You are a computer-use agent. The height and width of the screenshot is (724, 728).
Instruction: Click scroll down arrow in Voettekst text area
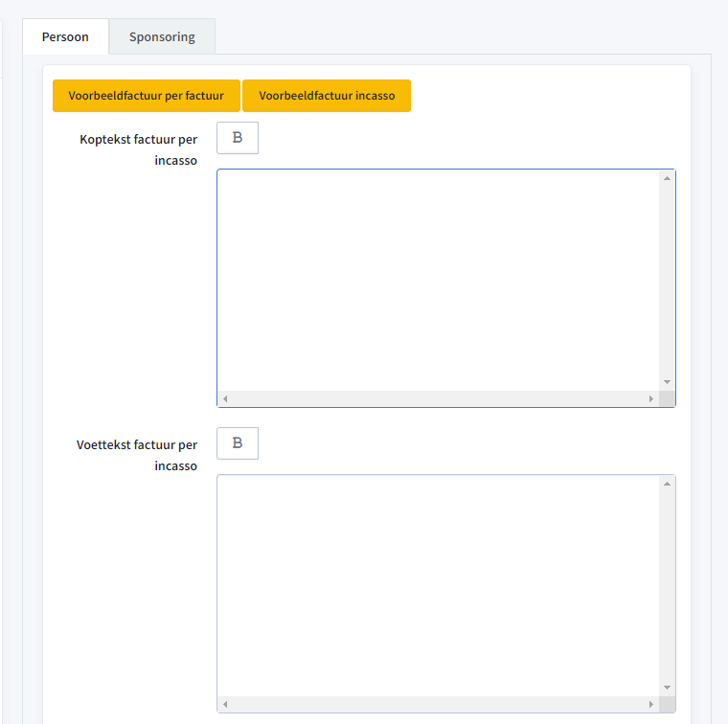click(x=668, y=688)
